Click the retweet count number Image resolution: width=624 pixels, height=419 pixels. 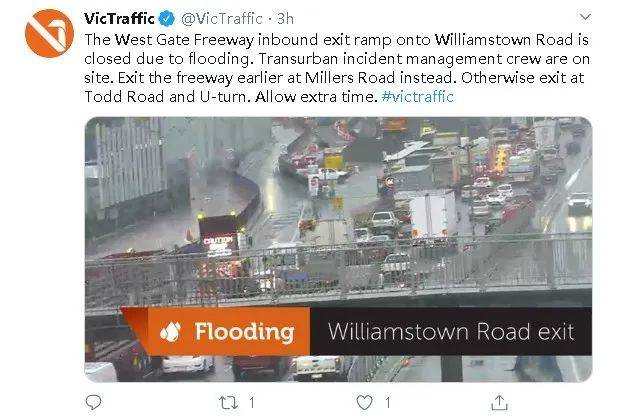pyautogui.click(x=252, y=403)
